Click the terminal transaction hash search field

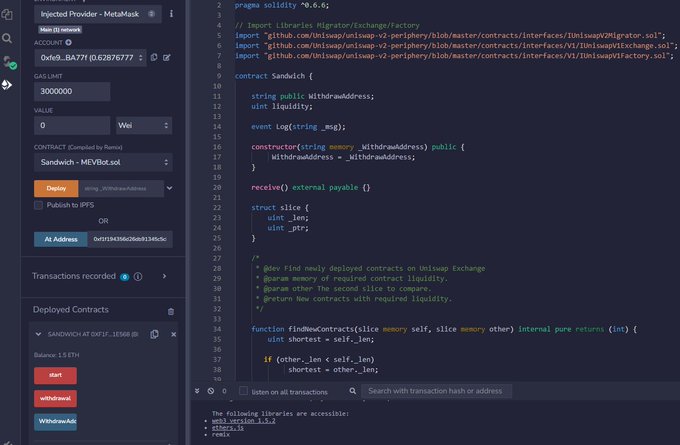436,391
